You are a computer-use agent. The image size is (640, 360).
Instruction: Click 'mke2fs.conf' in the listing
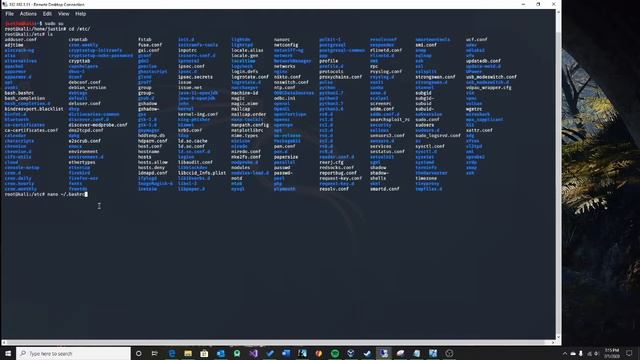(246, 157)
